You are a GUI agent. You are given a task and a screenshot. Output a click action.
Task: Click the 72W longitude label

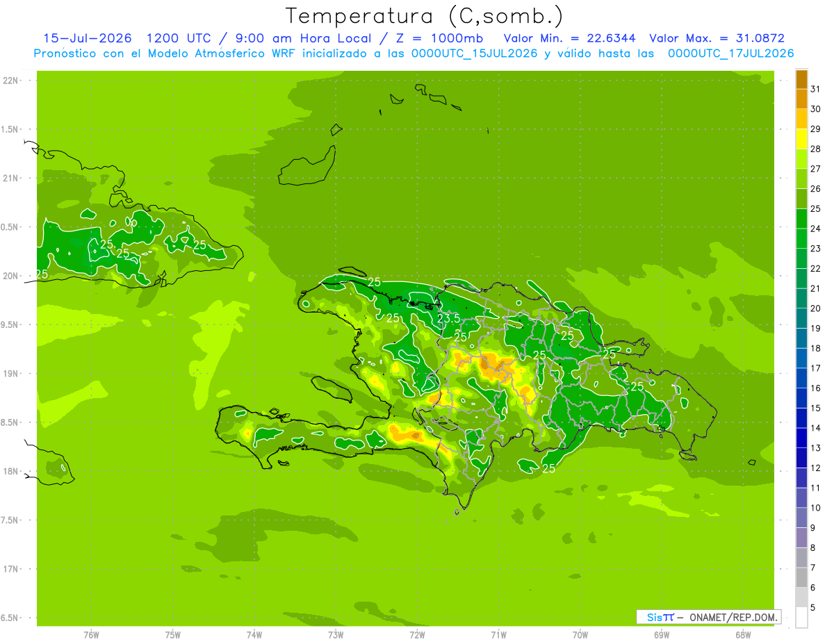pos(417,634)
